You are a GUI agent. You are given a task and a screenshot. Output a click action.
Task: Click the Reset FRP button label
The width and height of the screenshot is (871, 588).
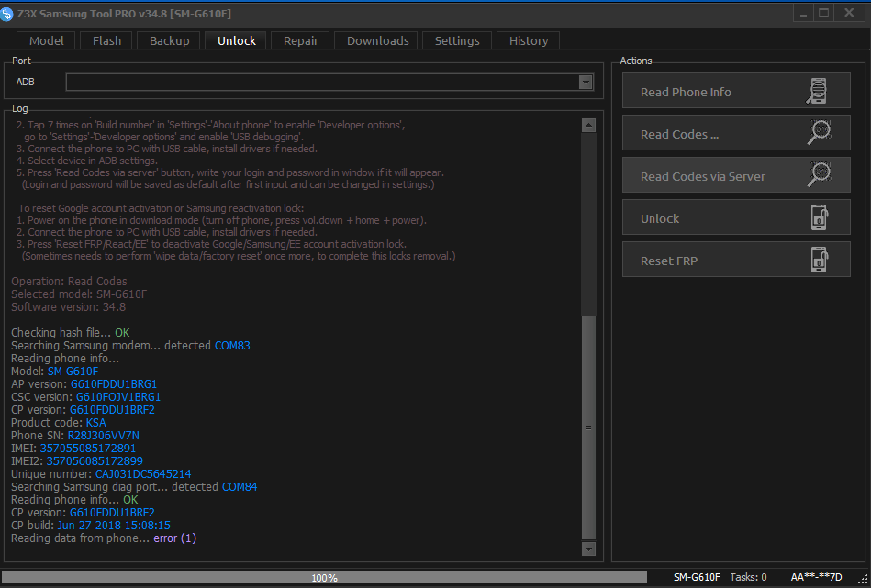click(x=669, y=261)
